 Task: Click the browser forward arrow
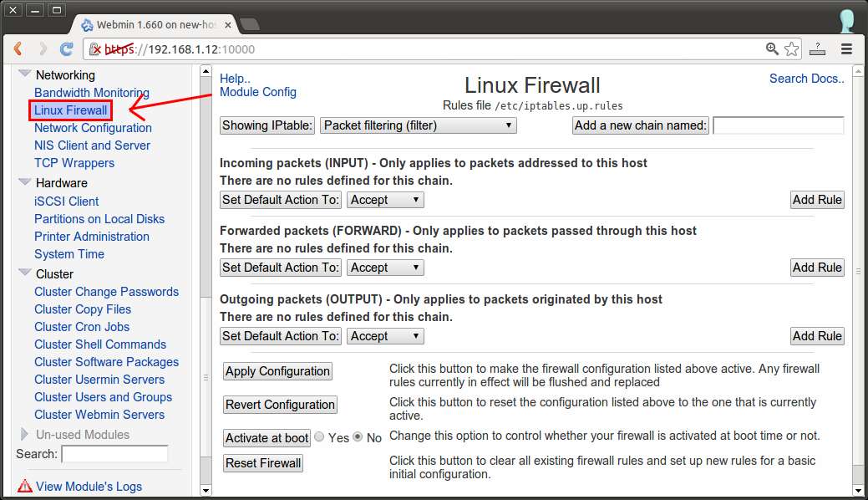(x=43, y=48)
